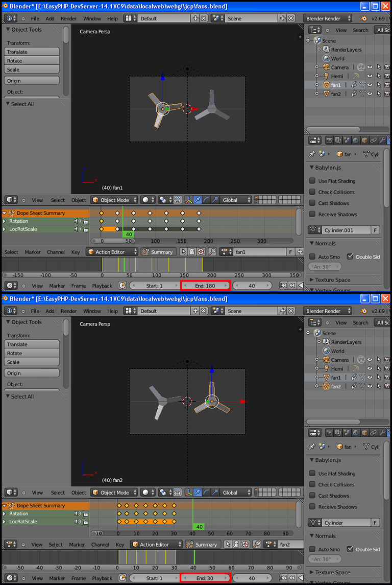The width and height of the screenshot is (392, 585).
Task: Open World properties tab in top window
Action: point(356,141)
